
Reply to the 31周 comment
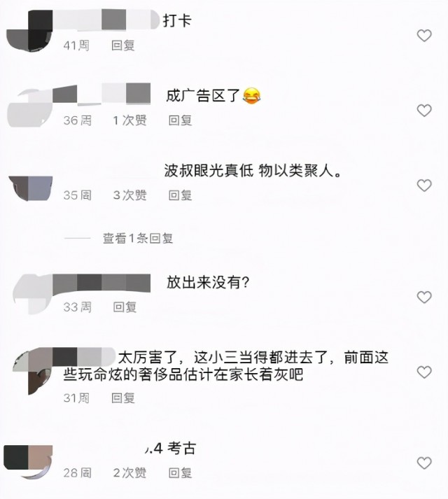coord(123,398)
